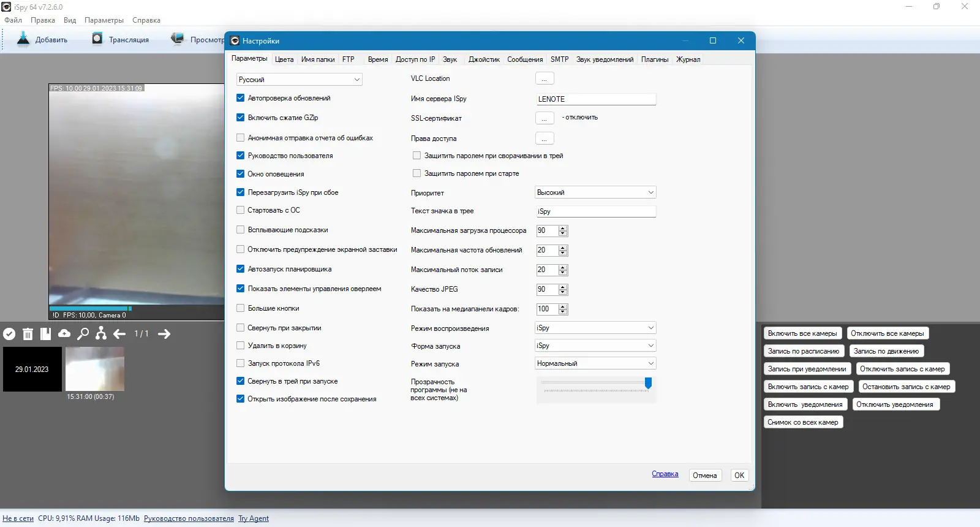Click Отмена to cancel settings
The width and height of the screenshot is (980, 527).
click(705, 476)
